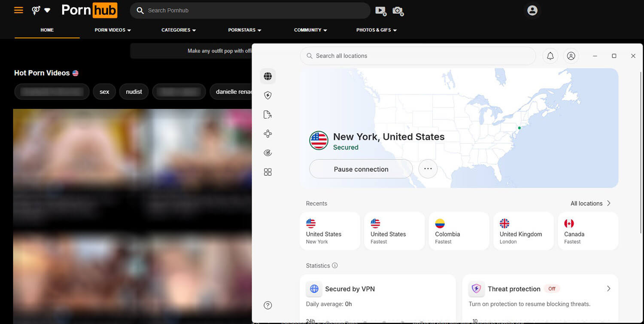Click the Threat protection card shield icon
The image size is (644, 324).
pos(476,289)
